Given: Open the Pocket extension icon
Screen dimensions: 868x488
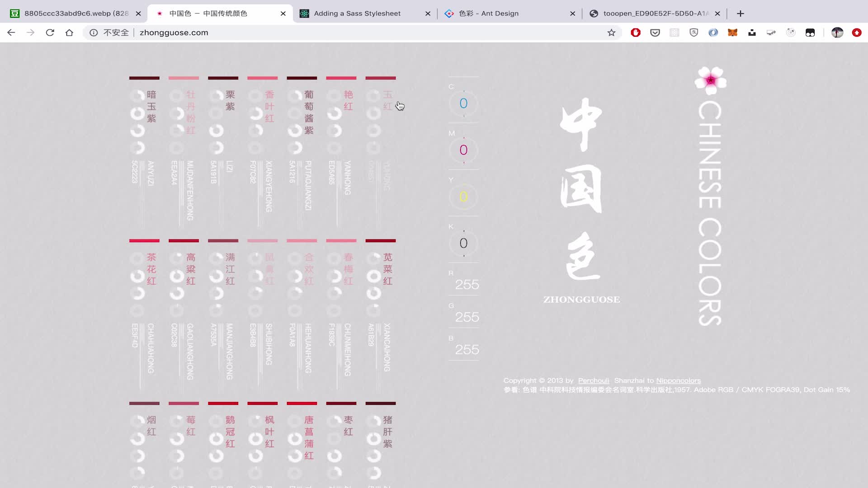Looking at the screenshot, I should tap(655, 33).
